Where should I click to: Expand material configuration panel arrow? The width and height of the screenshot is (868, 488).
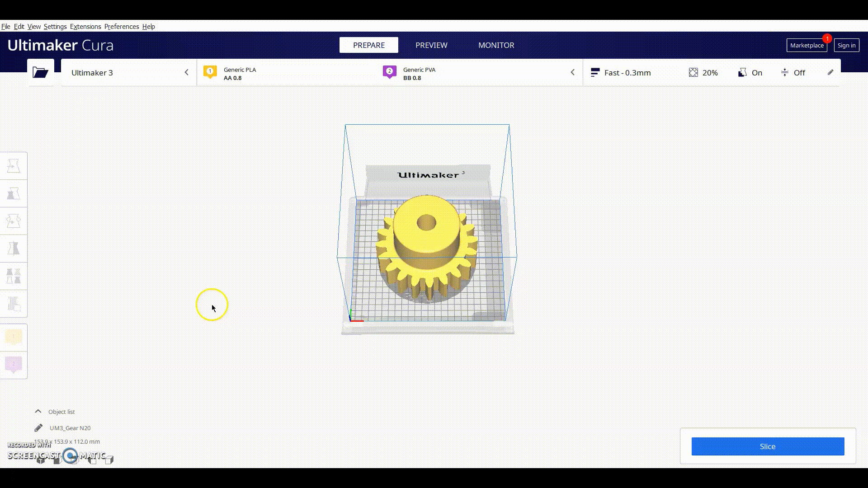pyautogui.click(x=572, y=72)
